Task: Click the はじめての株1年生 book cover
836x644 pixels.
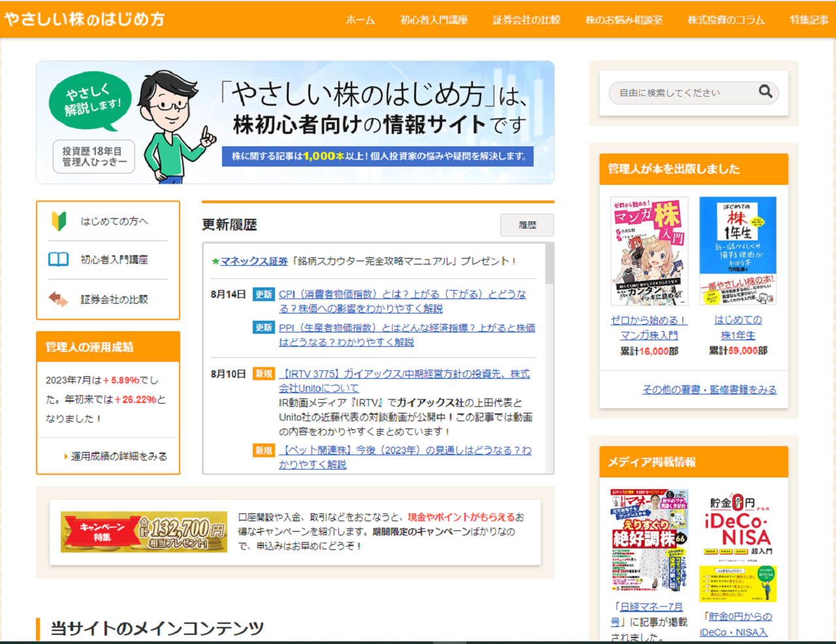Action: 739,250
